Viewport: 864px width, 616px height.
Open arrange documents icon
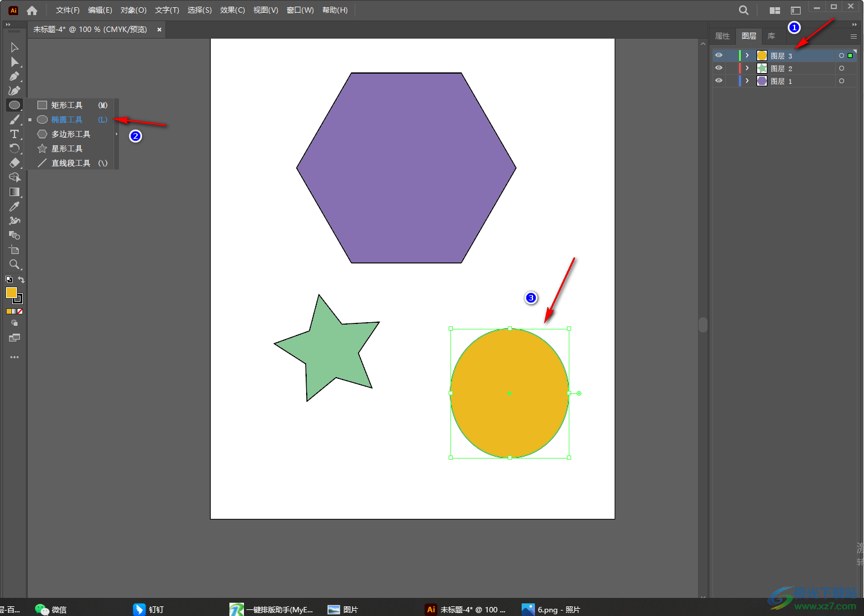pos(775,10)
